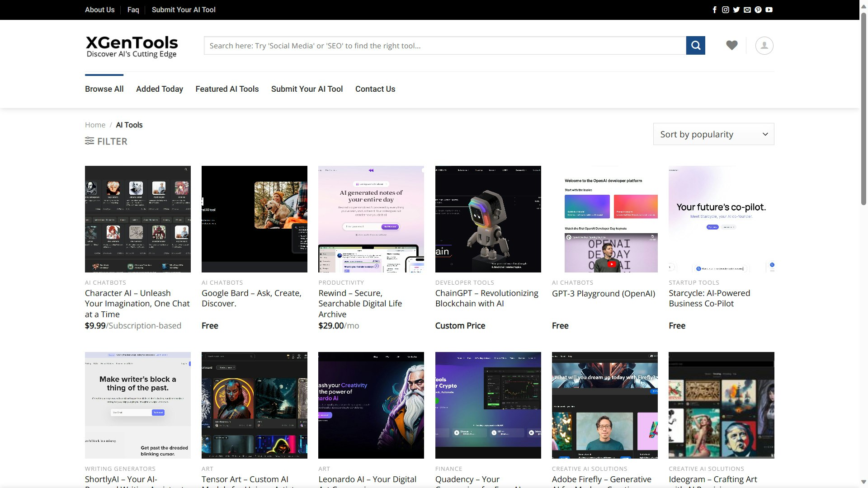Click inside the search input field
Screen dimensions: 868x488
(x=444, y=46)
